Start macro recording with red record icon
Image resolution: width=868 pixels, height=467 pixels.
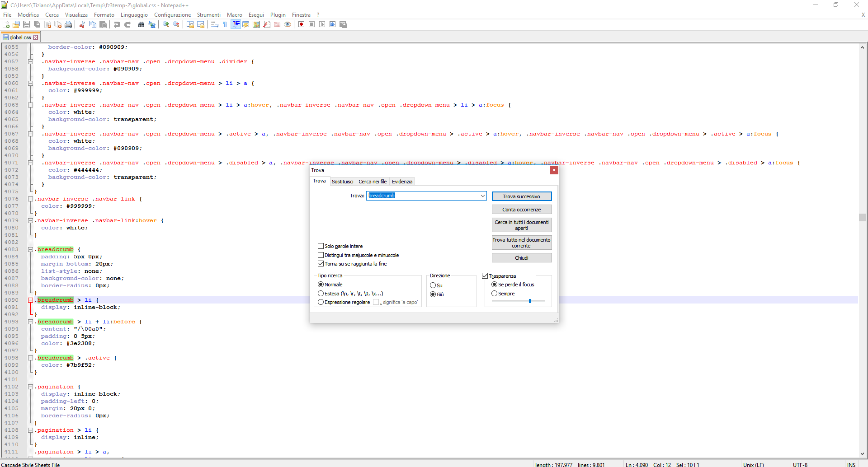301,24
